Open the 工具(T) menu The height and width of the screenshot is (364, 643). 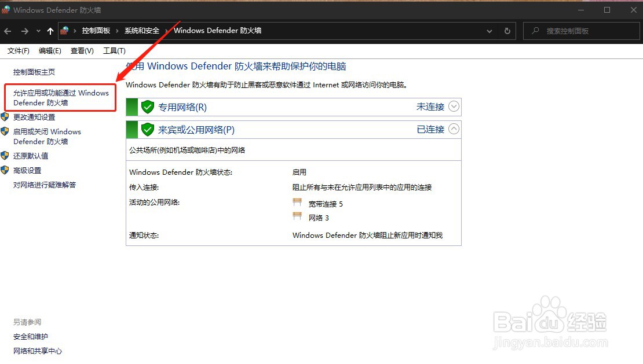pos(114,51)
